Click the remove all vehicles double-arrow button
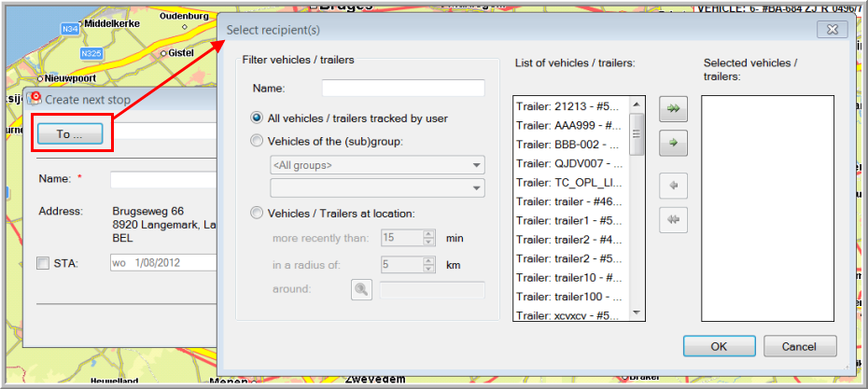Image resolution: width=868 pixels, height=389 pixels. [x=672, y=220]
